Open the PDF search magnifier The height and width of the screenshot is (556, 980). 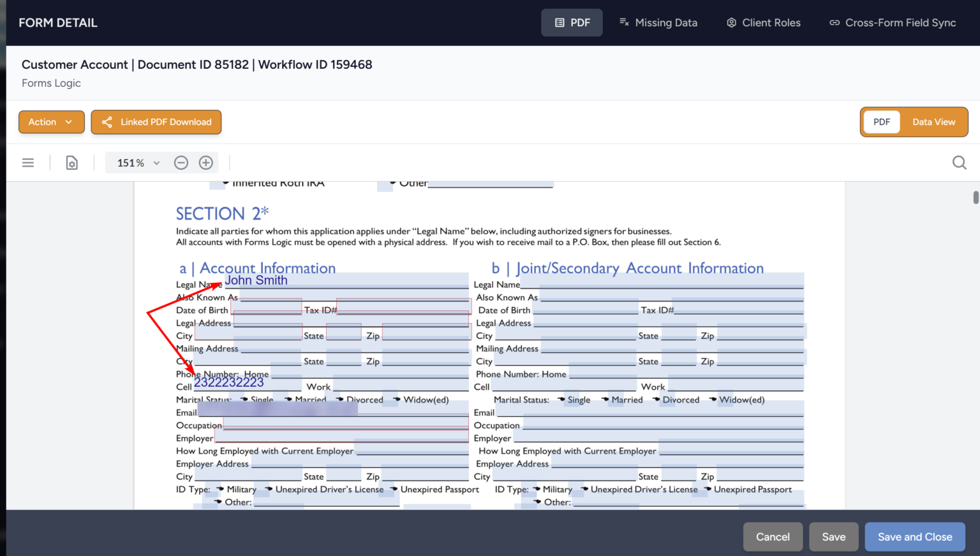tap(959, 163)
